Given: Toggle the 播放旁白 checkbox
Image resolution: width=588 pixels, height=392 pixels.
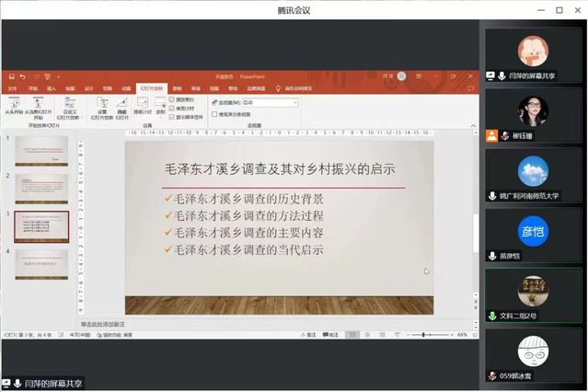Looking at the screenshot, I should coord(173,98).
